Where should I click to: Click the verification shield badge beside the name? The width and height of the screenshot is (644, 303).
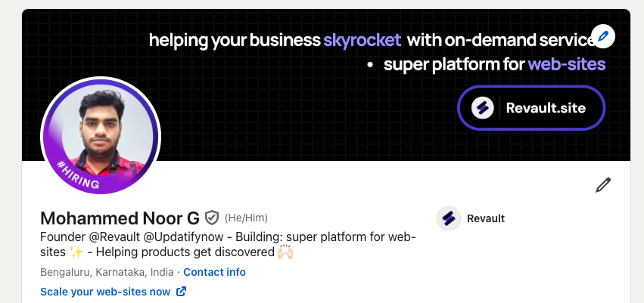click(212, 218)
